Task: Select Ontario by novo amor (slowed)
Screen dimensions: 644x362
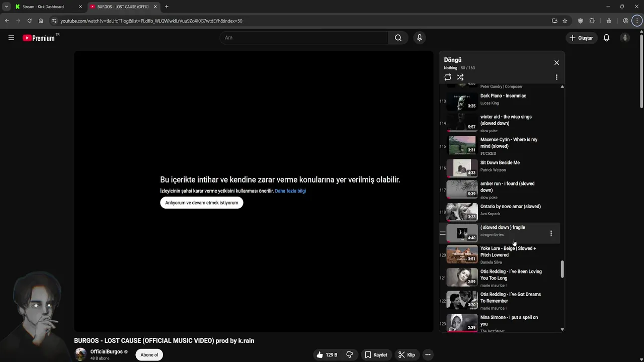Action: (x=510, y=207)
